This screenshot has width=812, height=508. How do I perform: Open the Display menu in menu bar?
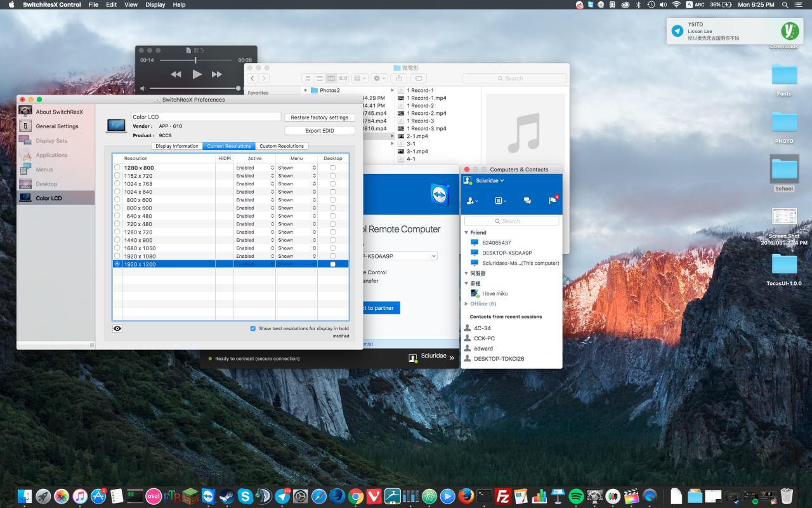pos(155,4)
